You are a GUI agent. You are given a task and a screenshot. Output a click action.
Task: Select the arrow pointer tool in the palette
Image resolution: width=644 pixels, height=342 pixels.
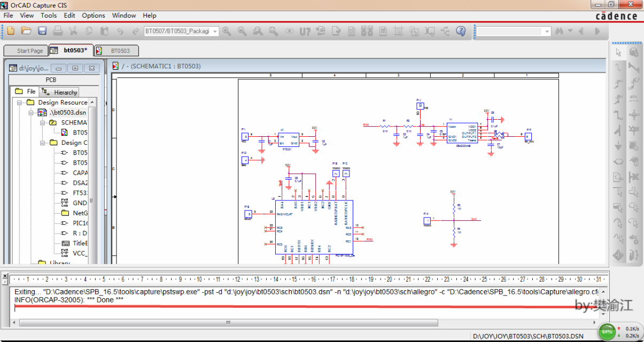click(x=618, y=52)
